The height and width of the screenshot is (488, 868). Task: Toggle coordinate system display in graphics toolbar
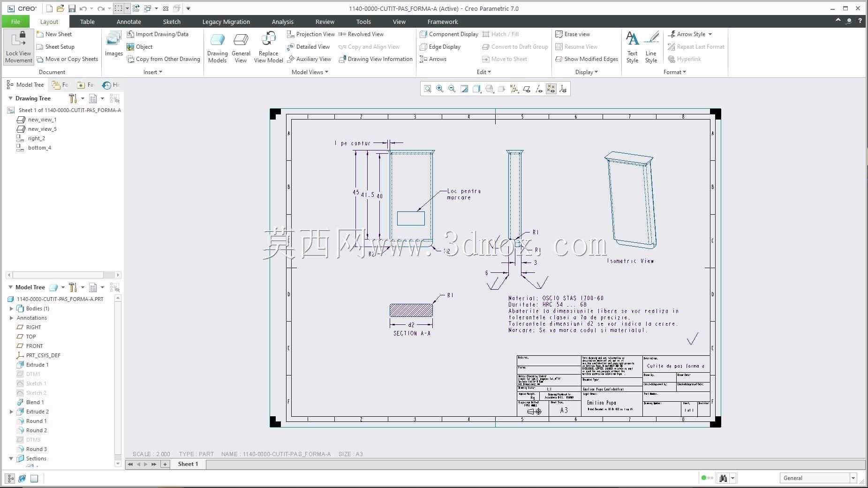pos(563,89)
